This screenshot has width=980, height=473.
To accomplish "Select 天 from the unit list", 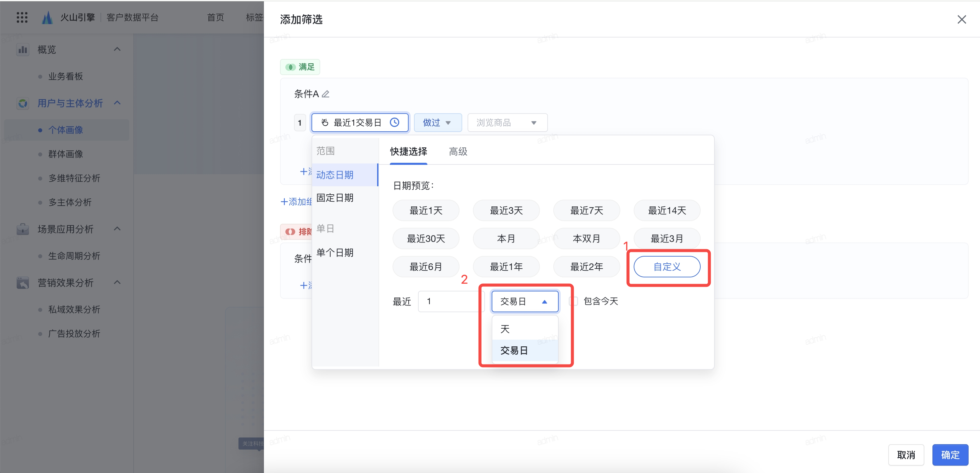I will coord(525,329).
